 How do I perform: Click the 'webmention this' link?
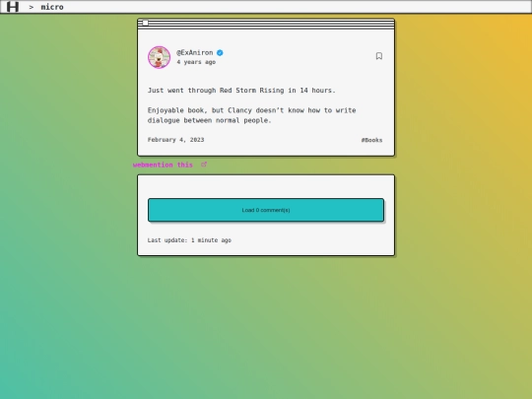point(163,165)
